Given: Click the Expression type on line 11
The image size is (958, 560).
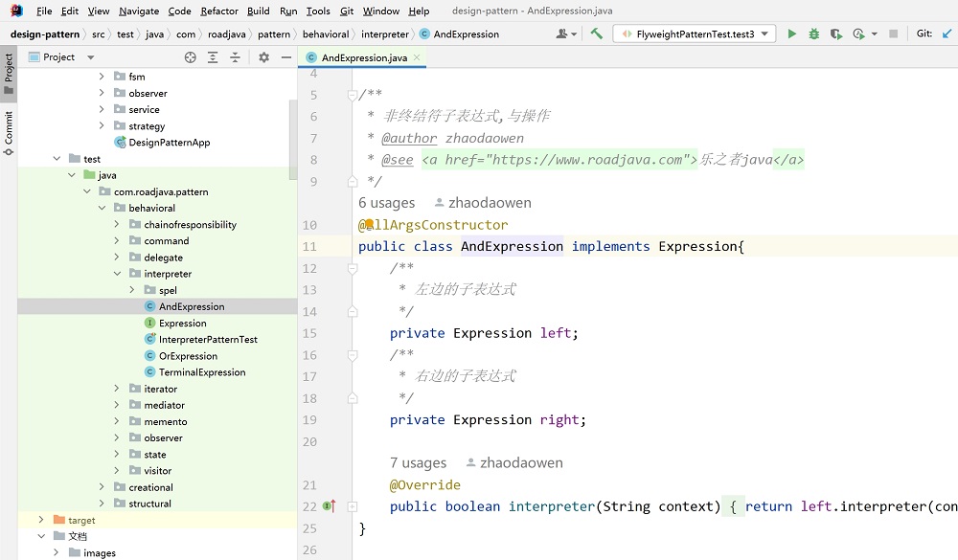Looking at the screenshot, I should pyautogui.click(x=697, y=247).
